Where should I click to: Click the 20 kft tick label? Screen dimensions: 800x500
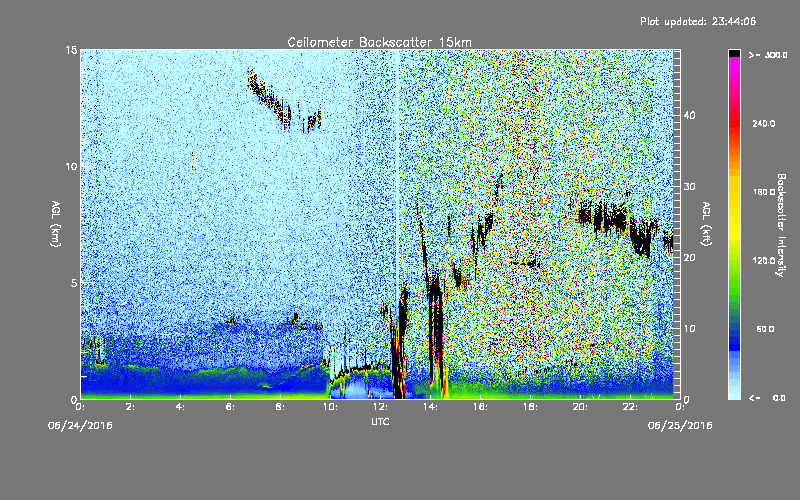[x=689, y=258]
